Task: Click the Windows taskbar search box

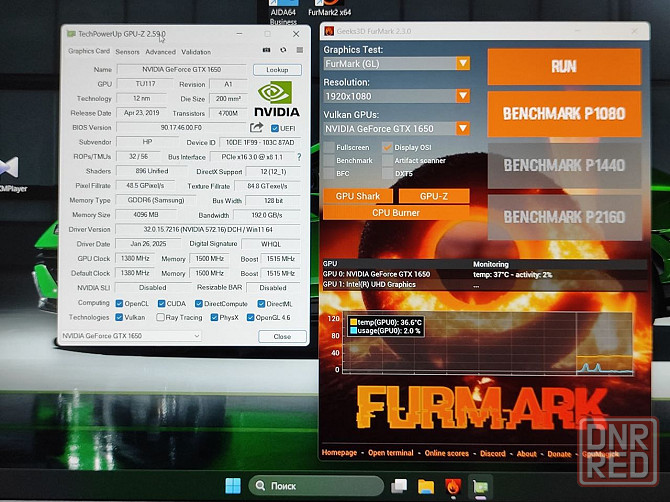Action: click(x=316, y=486)
